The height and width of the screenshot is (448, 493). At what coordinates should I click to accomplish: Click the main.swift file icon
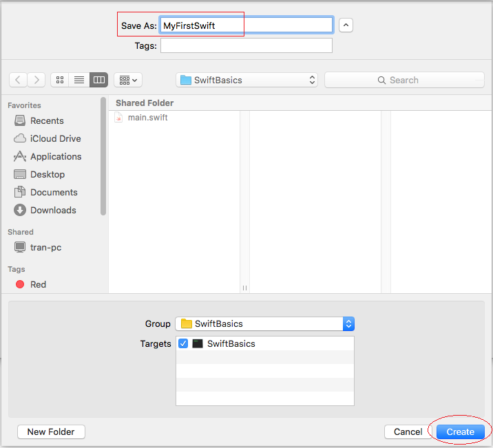pos(118,117)
